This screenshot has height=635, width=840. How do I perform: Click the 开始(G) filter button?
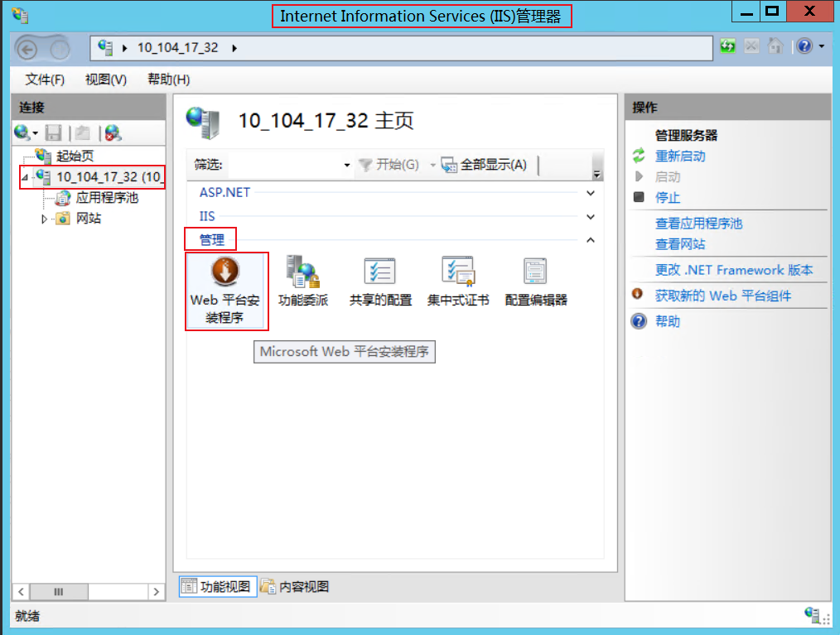point(389,165)
